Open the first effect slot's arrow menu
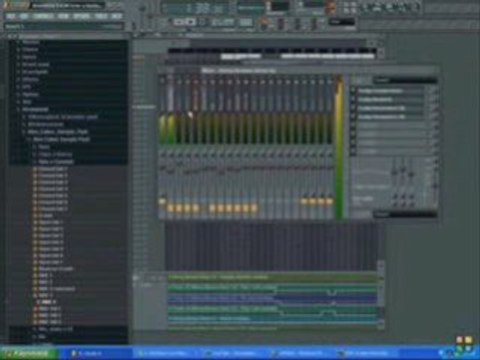The image size is (480, 360). [353, 91]
